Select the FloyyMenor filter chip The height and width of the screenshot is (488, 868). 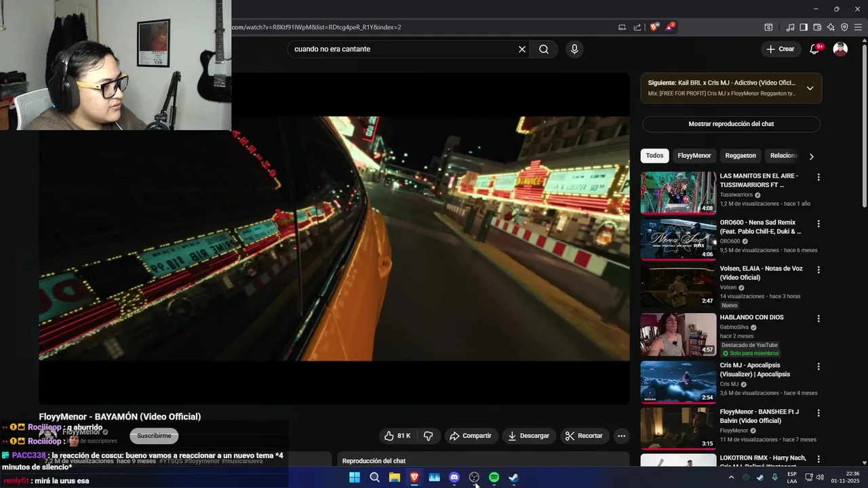[x=694, y=156]
